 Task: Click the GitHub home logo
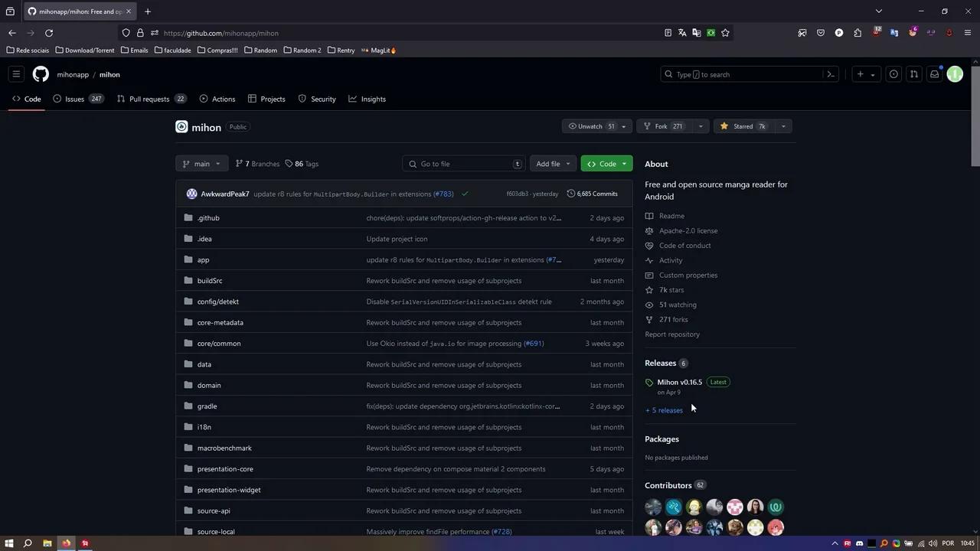[x=41, y=74]
